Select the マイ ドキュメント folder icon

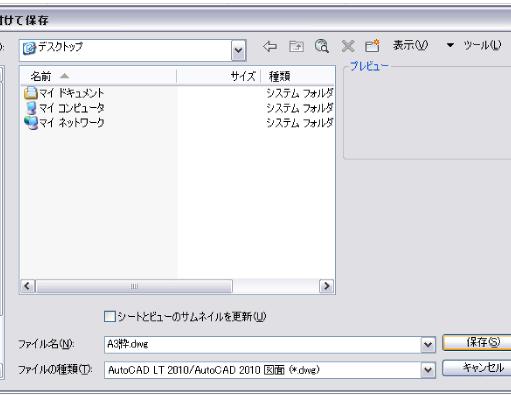point(30,93)
